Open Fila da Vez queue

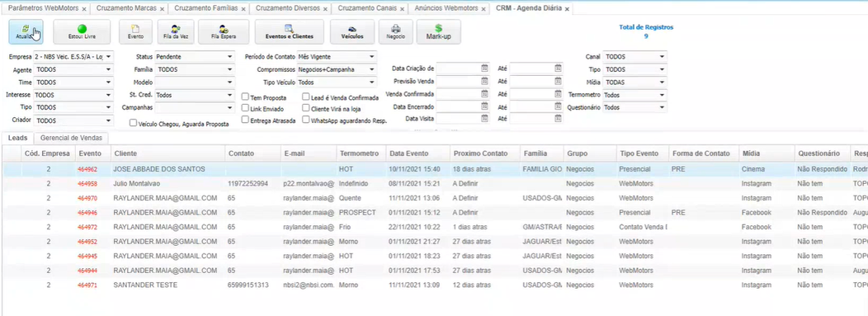(176, 31)
